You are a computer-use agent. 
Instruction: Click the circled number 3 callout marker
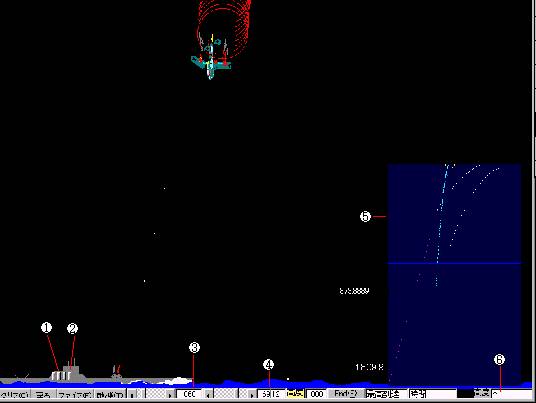(x=194, y=348)
